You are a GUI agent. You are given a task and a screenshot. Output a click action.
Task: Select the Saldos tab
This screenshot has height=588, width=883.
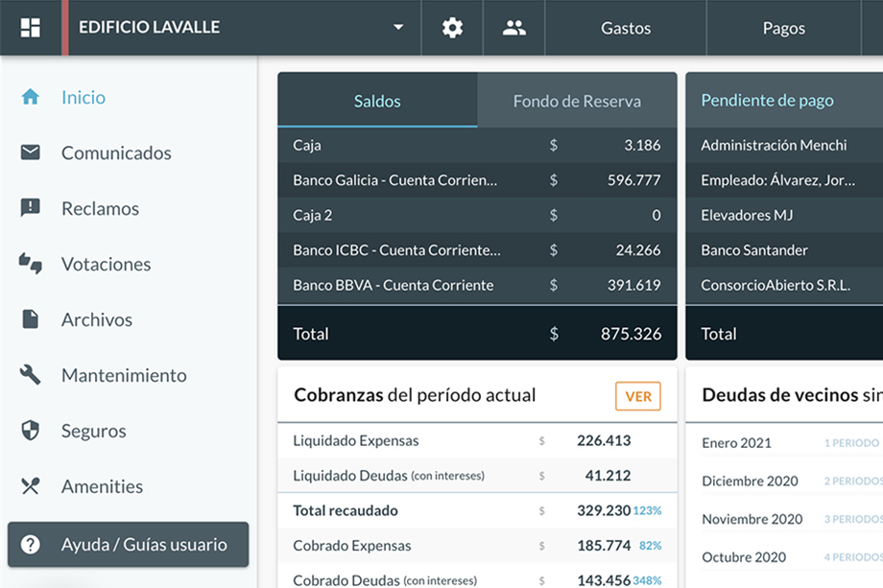pyautogui.click(x=376, y=100)
